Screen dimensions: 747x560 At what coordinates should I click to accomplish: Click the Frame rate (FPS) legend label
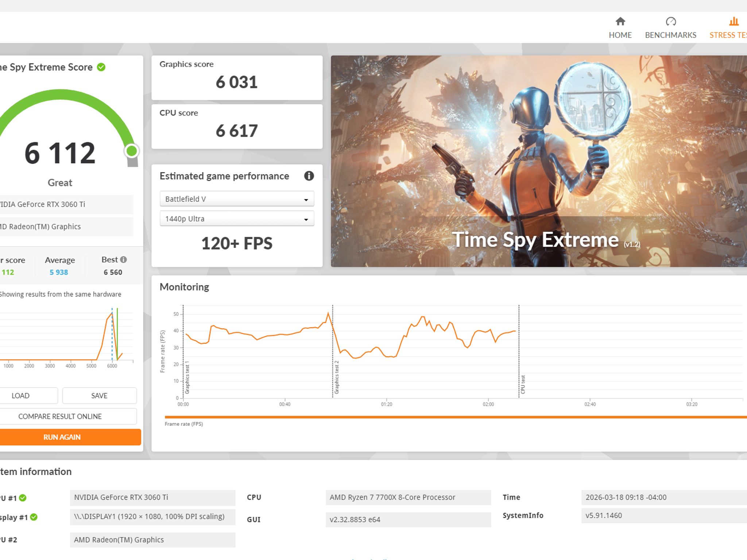pos(183,424)
